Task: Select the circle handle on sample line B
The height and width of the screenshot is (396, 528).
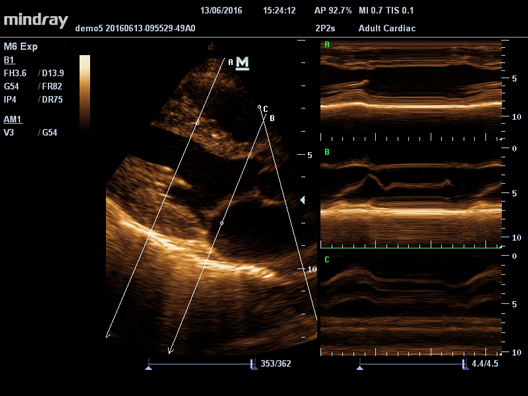Action: pos(222,223)
